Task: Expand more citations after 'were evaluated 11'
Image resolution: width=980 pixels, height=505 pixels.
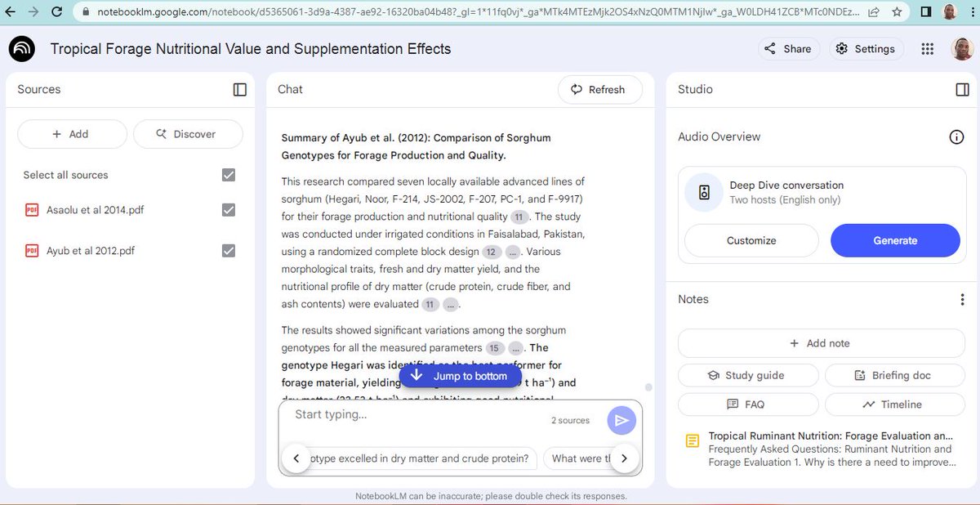Action: click(x=452, y=305)
